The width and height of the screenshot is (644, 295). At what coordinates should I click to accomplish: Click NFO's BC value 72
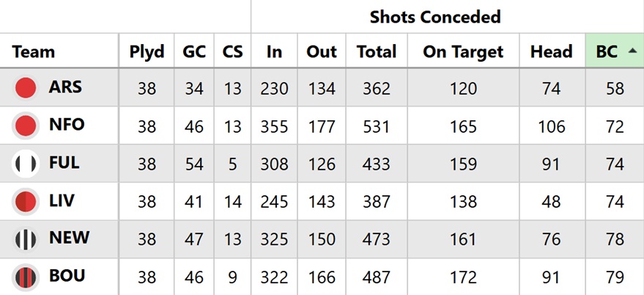(615, 127)
